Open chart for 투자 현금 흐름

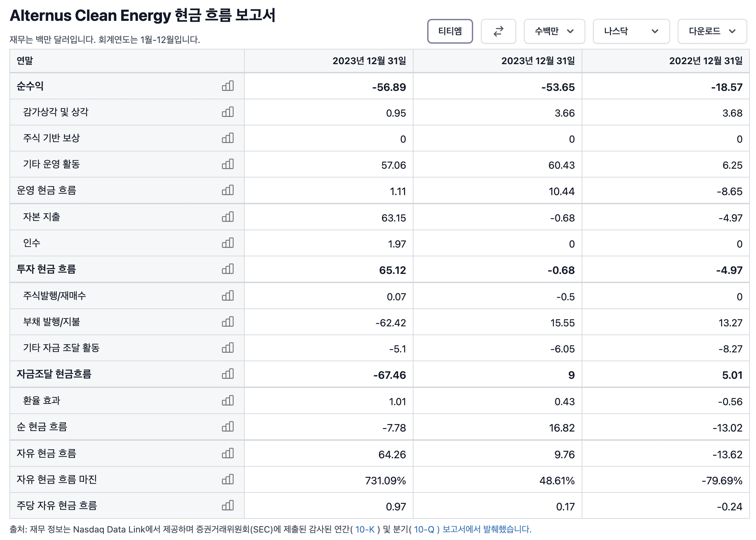pyautogui.click(x=228, y=269)
